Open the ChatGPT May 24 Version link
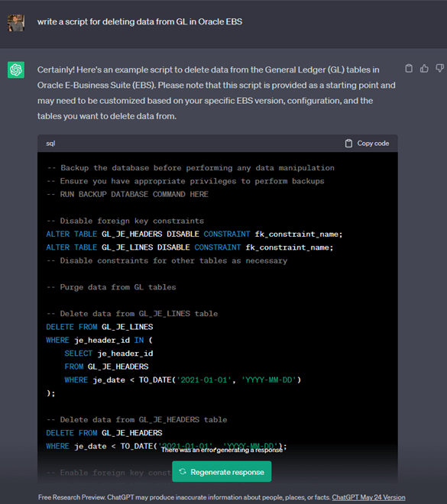 368,497
